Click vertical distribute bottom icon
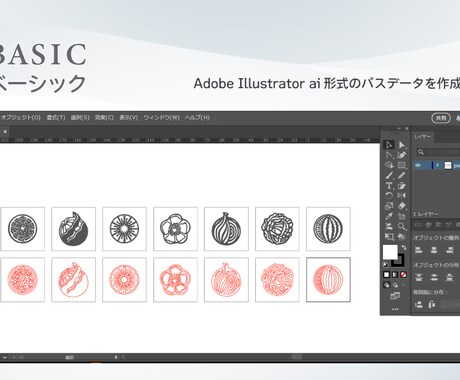This screenshot has width=460, height=380. [449, 277]
